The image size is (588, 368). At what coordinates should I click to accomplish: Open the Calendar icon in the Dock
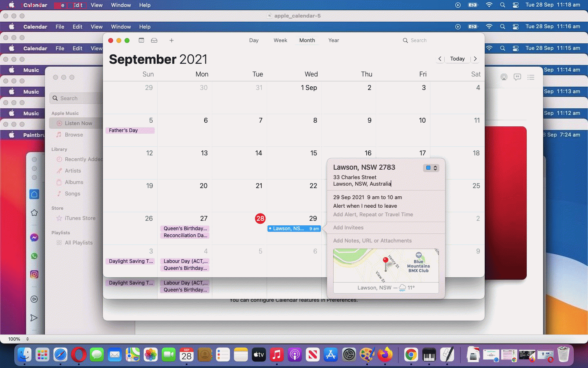[x=187, y=355]
